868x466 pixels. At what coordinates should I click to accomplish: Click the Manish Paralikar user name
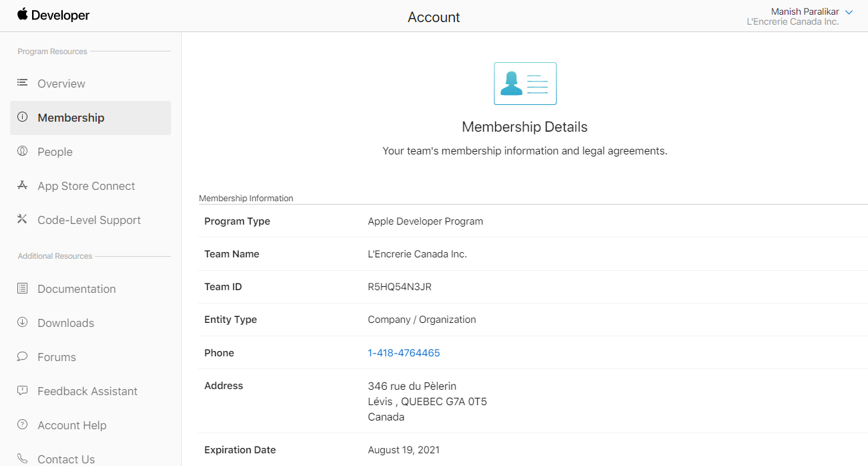tap(805, 11)
